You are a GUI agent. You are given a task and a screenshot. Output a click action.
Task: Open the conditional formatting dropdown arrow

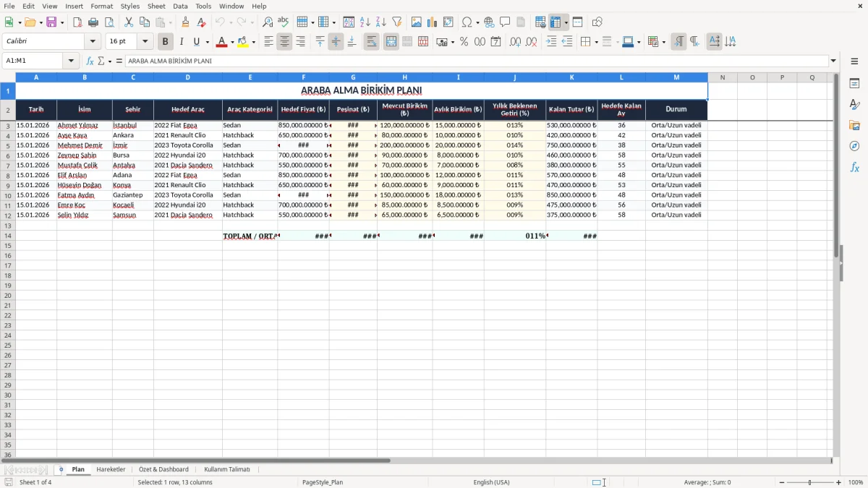[663, 42]
